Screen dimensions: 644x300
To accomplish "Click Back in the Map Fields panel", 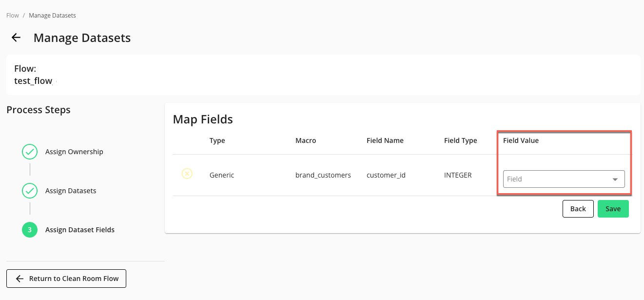I will point(578,208).
